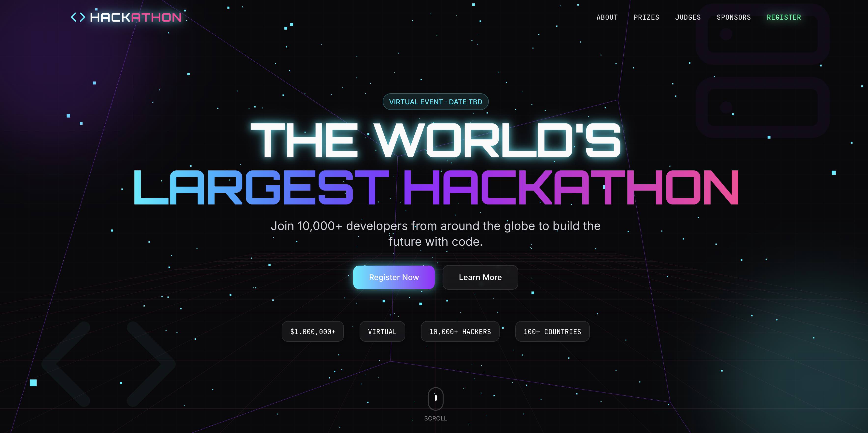868x433 pixels.
Task: Go to the Prizes section
Action: tap(646, 17)
